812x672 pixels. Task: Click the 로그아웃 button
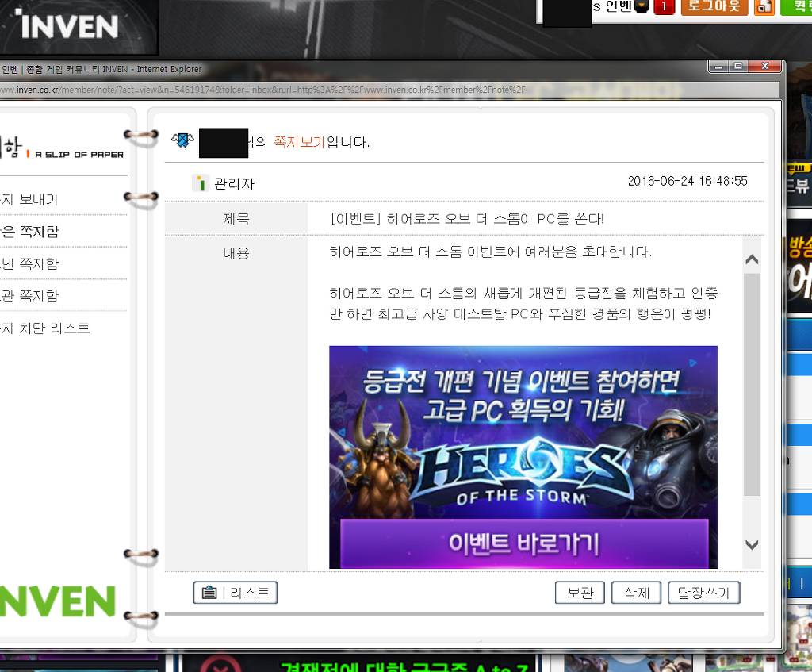click(714, 7)
